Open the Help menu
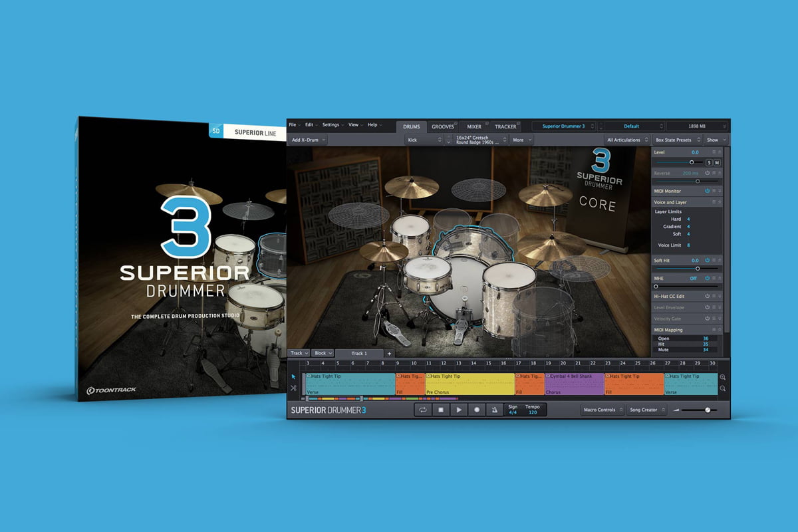 click(374, 124)
